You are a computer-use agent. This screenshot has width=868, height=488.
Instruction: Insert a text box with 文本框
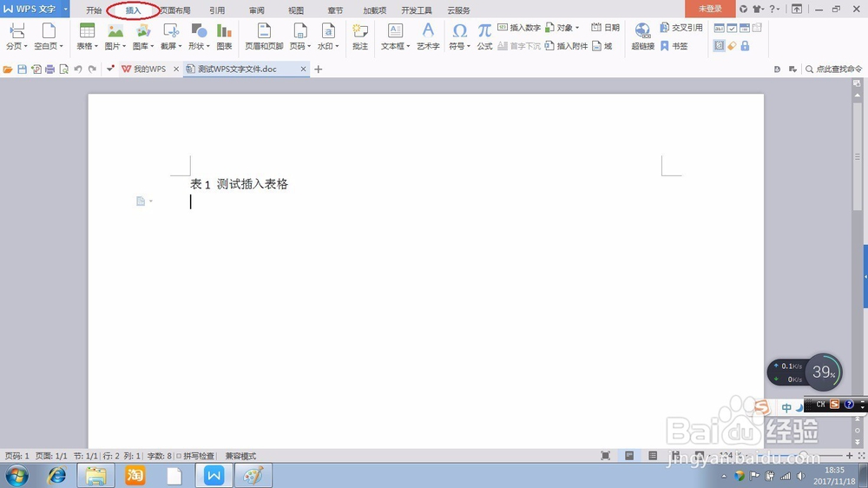[395, 36]
